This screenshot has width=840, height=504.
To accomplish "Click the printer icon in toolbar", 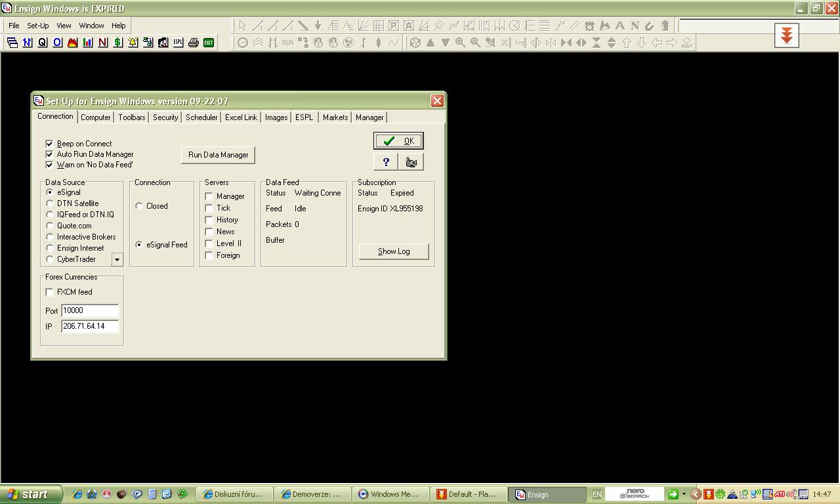I will tap(193, 43).
